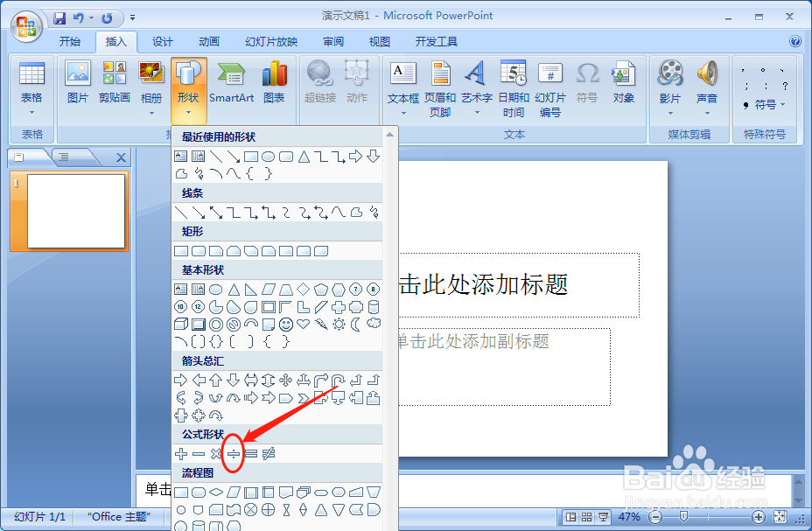This screenshot has width=812, height=531.
Task: Insert a 文本框 text box
Action: (403, 88)
